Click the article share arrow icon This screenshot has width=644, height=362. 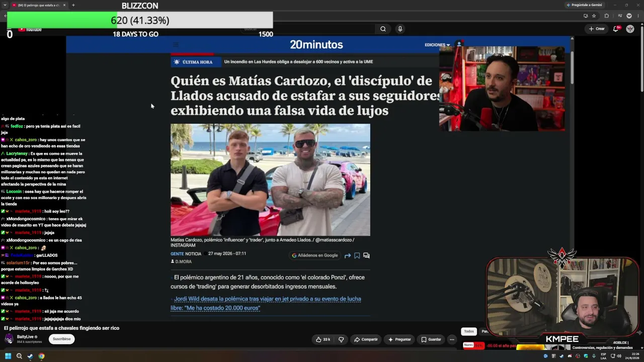click(x=348, y=255)
